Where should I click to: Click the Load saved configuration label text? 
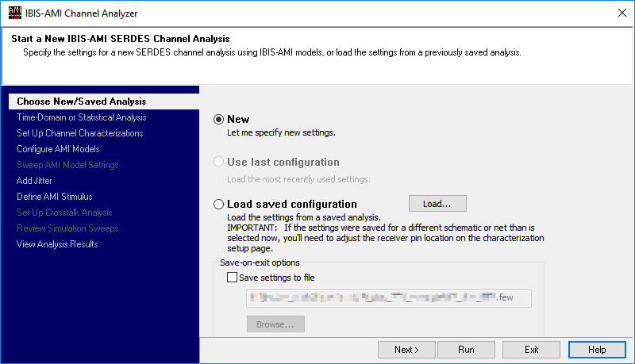pyautogui.click(x=291, y=205)
